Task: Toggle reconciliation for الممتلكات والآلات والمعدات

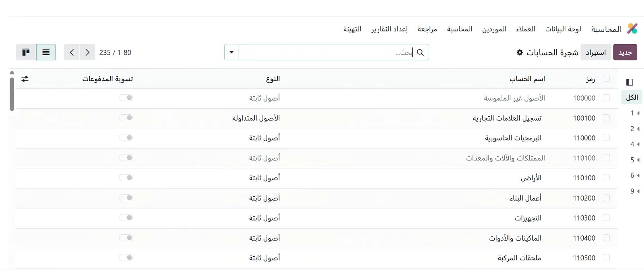Action: [126, 158]
